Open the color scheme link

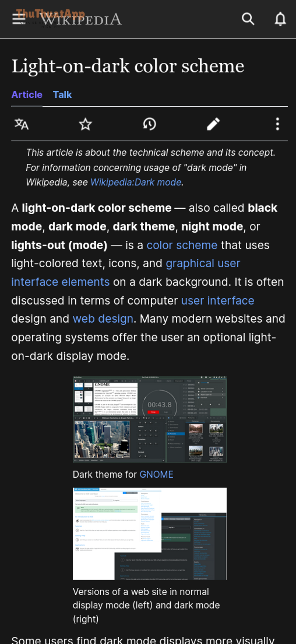pyautogui.click(x=182, y=245)
